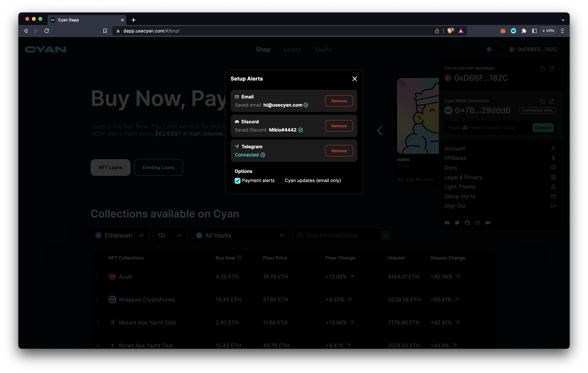Viewport: 588px width, 373px height.
Task: Open the Brave Shields icon
Action: 450,31
